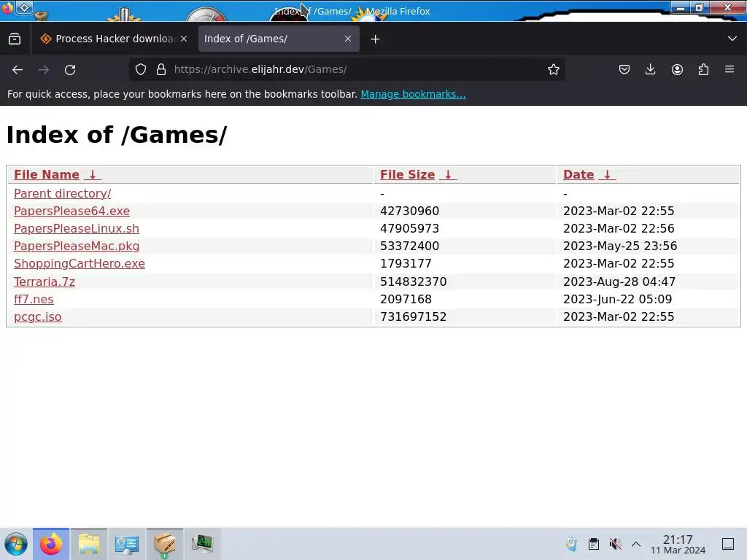Select the file size 47905973
Screen dimensions: 747x560
tap(410, 228)
